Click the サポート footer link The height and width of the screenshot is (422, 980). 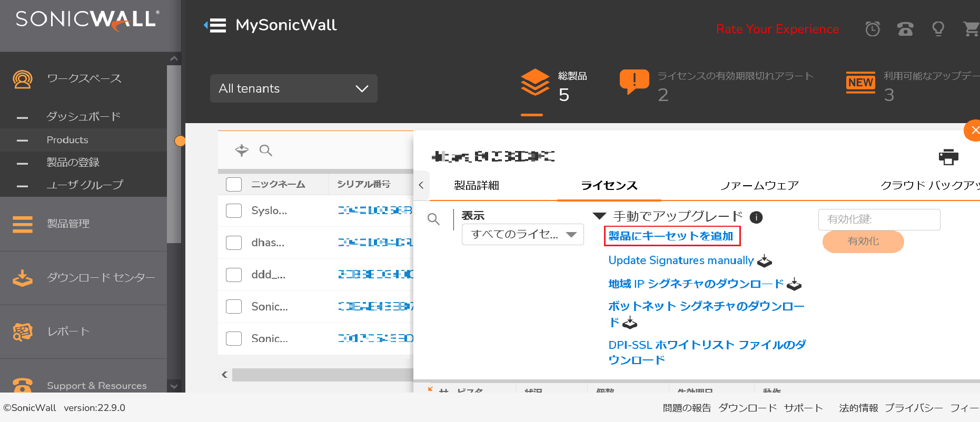click(803, 408)
